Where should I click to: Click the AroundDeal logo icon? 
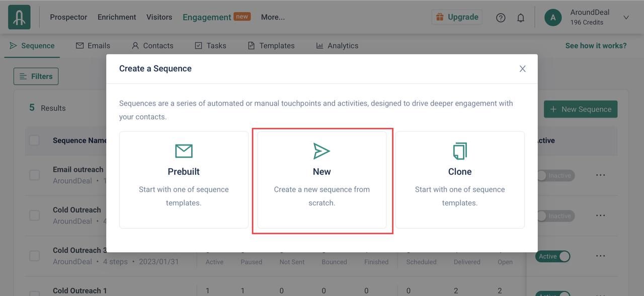(x=19, y=17)
